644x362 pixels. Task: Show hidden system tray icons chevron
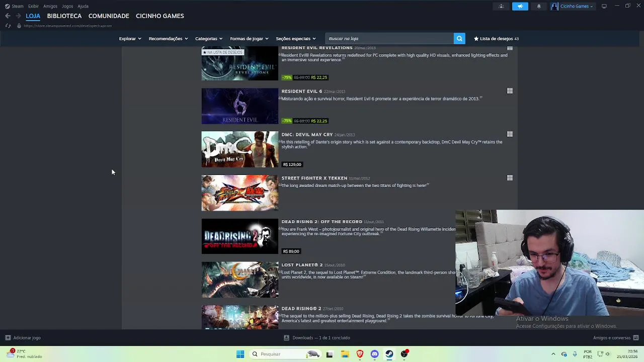pyautogui.click(x=553, y=354)
